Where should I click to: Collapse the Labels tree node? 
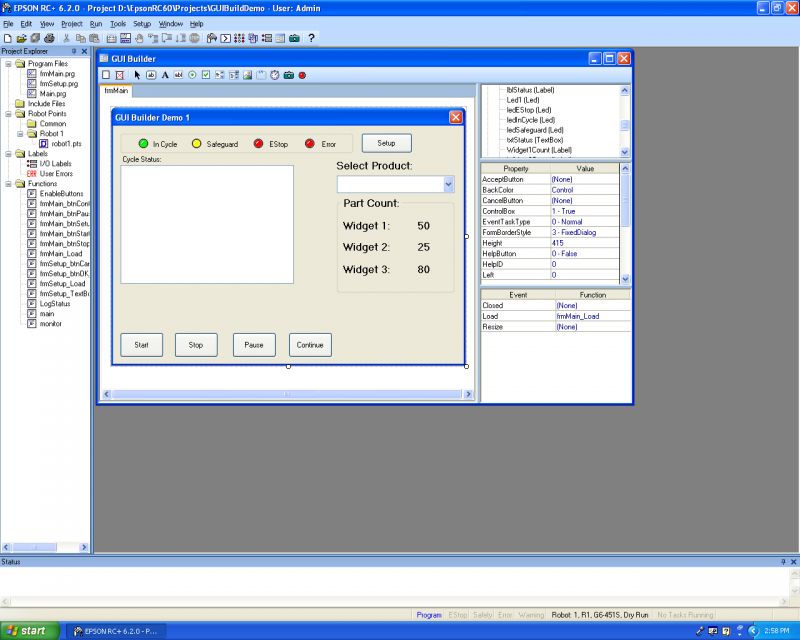(x=8, y=154)
